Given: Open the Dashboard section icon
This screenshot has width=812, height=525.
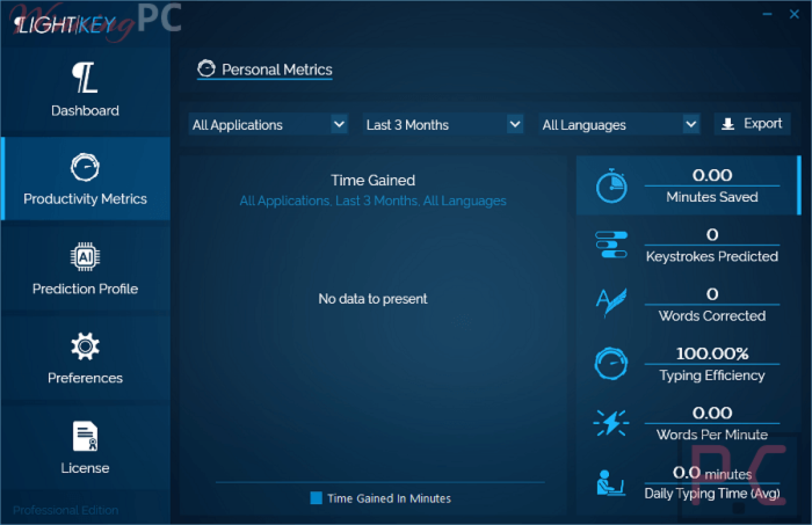Looking at the screenshot, I should click(x=85, y=77).
